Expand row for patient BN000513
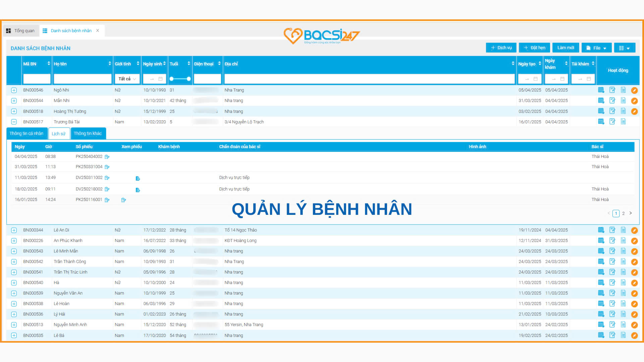 click(14, 325)
